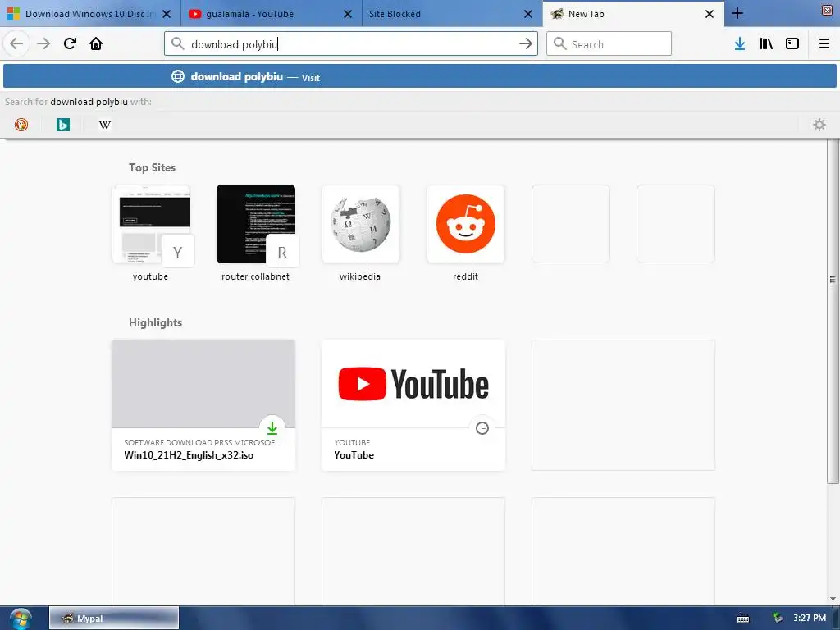This screenshot has height=630, width=840.
Task: Click the page vertical scrollbar
Action: (832, 311)
